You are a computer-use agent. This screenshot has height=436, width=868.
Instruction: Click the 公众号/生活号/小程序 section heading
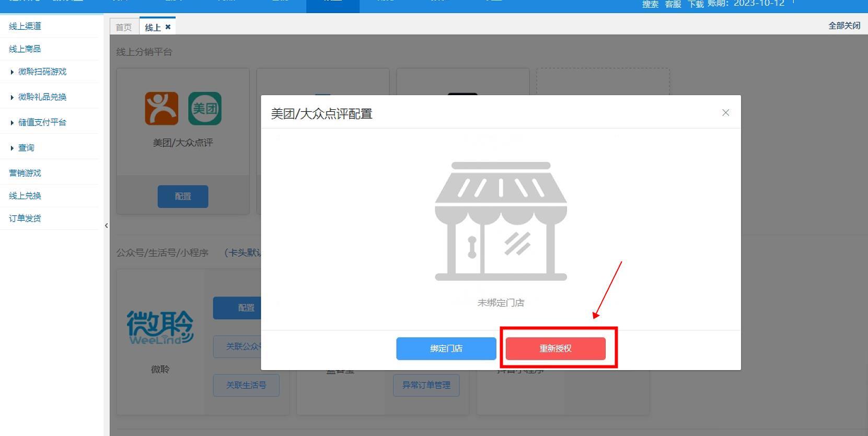pyautogui.click(x=162, y=253)
